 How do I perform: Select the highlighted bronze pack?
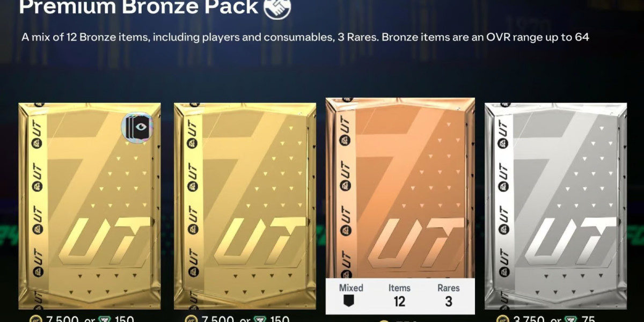click(400, 205)
